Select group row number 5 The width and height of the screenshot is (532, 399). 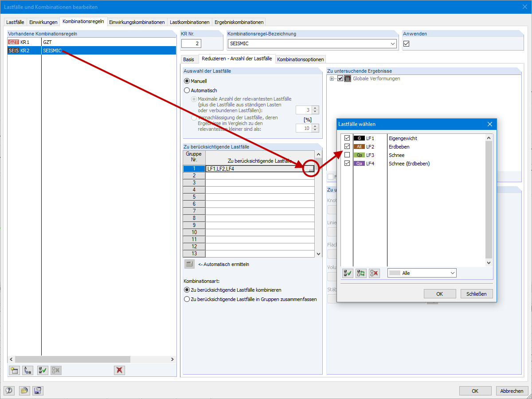194,197
